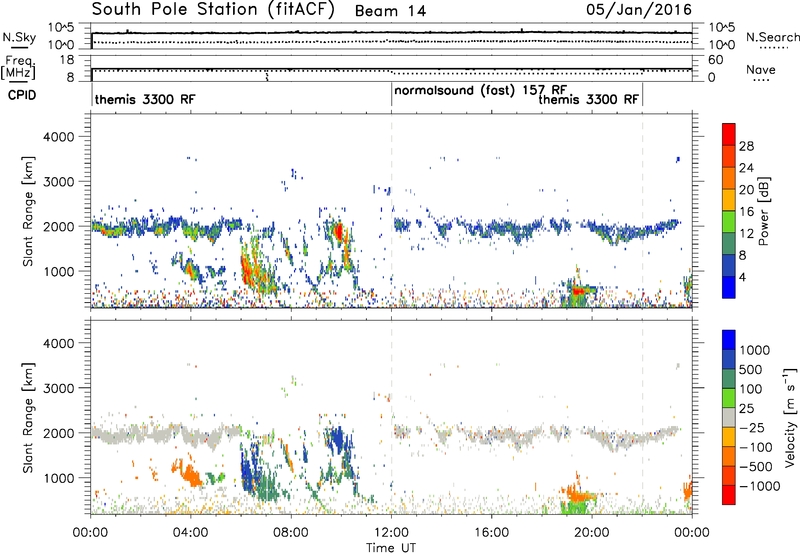800x554 pixels.
Task: Click '18' on the frequency axis
Action: tap(66, 60)
